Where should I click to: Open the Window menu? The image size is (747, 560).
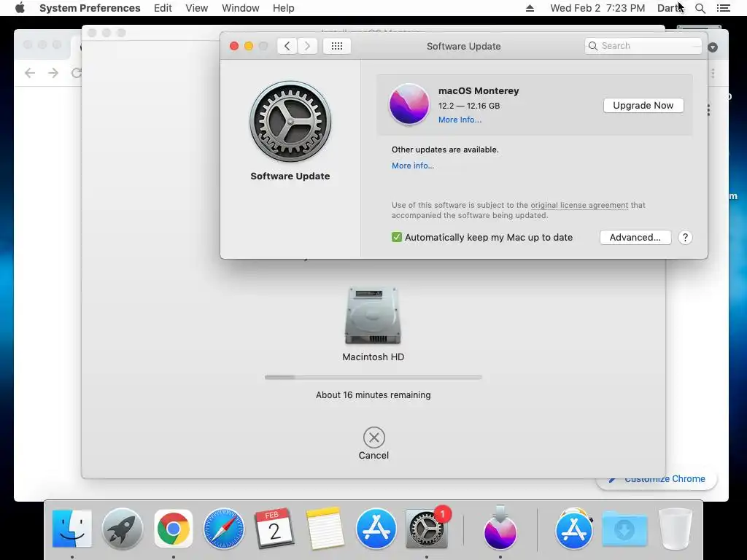coord(241,8)
